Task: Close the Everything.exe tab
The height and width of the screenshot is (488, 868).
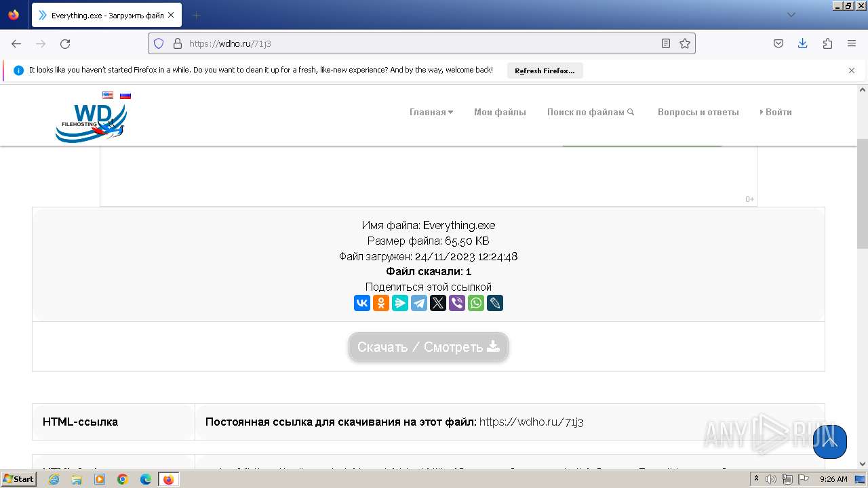Action: [x=172, y=15]
